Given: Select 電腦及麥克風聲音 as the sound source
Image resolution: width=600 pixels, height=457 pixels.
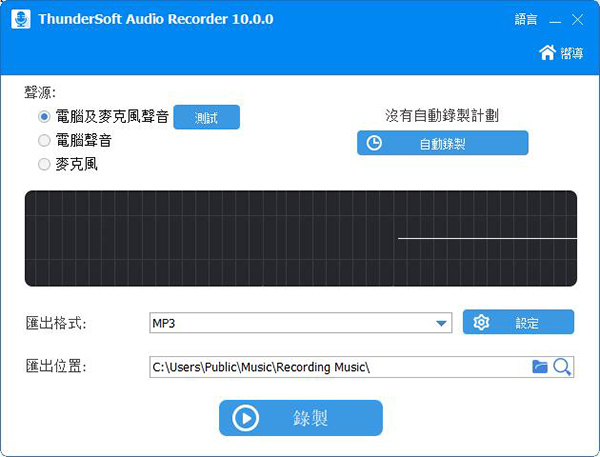Looking at the screenshot, I should (x=44, y=117).
